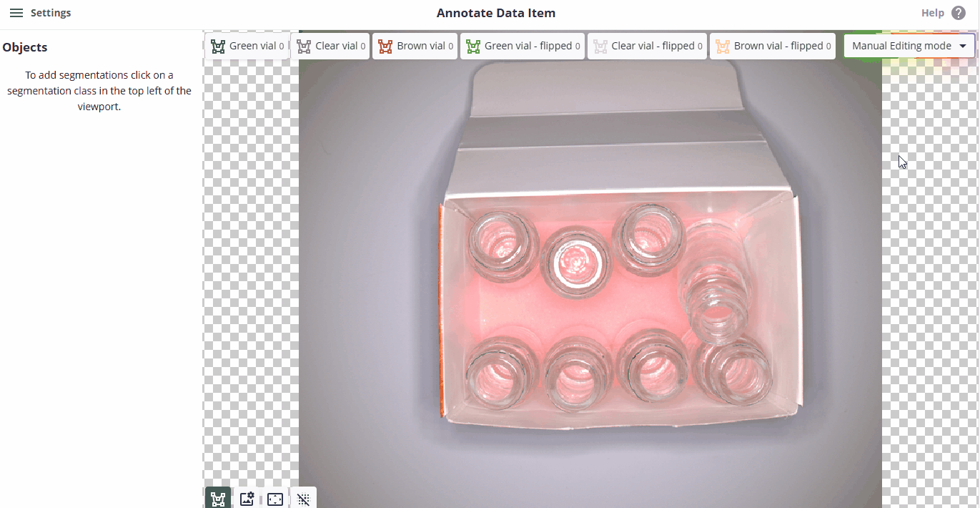Screen dimensions: 980x508
Task: Click the Help link text
Action: click(x=933, y=13)
